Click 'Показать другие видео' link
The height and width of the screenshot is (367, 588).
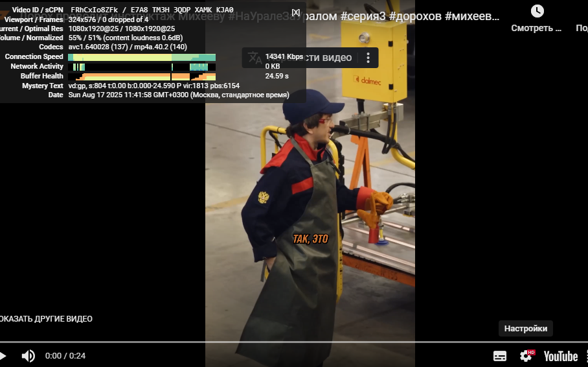pyautogui.click(x=46, y=319)
